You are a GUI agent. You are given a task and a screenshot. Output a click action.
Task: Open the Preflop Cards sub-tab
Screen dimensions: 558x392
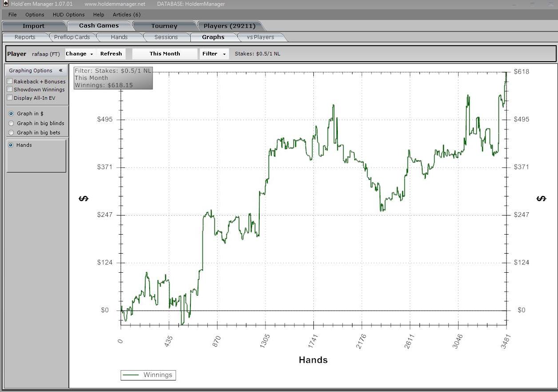coord(72,37)
